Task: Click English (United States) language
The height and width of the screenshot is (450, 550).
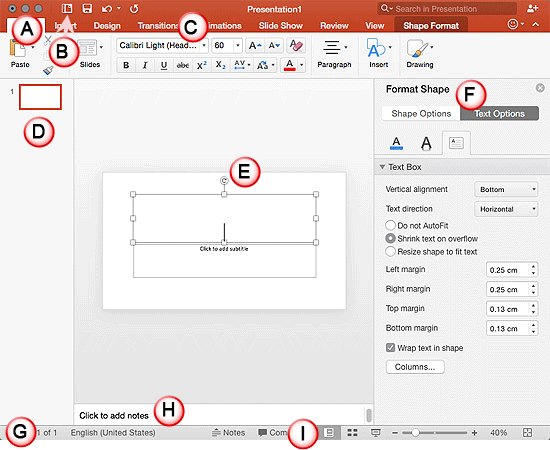Action: pos(113,432)
